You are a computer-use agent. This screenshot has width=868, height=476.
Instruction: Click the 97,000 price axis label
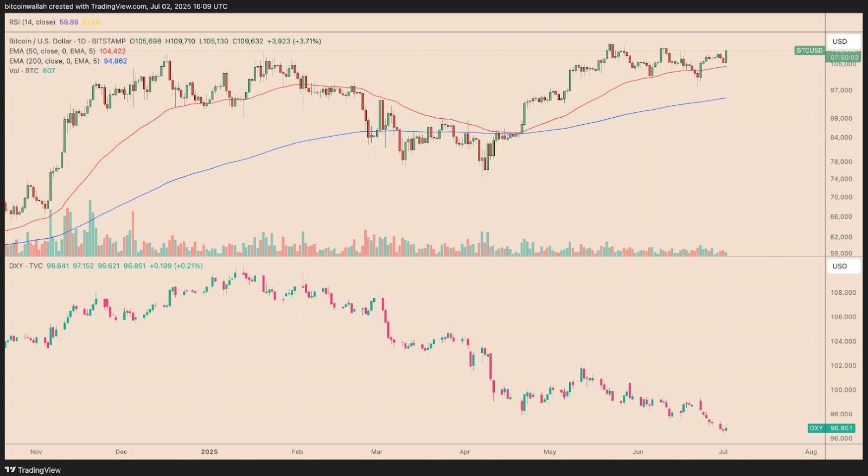pyautogui.click(x=841, y=90)
